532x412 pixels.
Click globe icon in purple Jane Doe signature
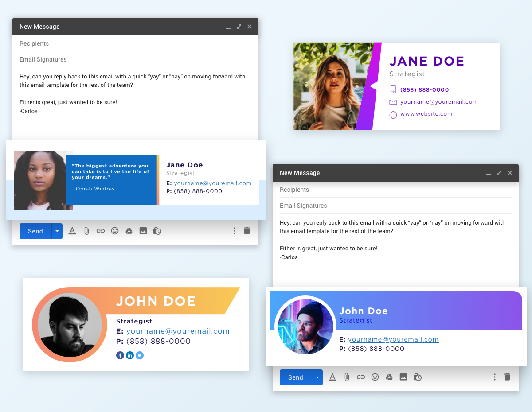pyautogui.click(x=393, y=115)
